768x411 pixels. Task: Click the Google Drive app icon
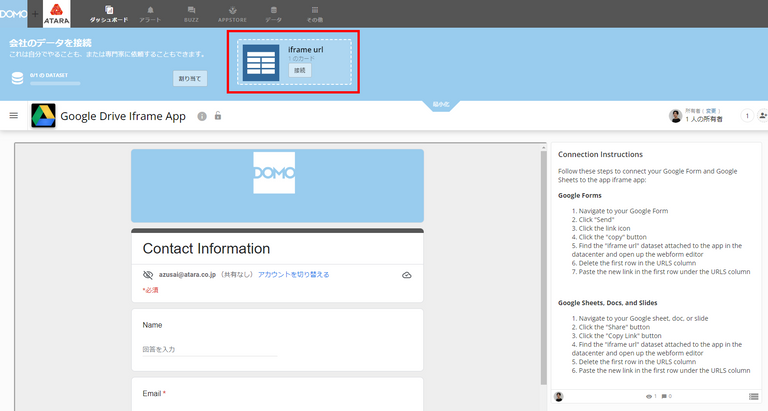pos(43,116)
